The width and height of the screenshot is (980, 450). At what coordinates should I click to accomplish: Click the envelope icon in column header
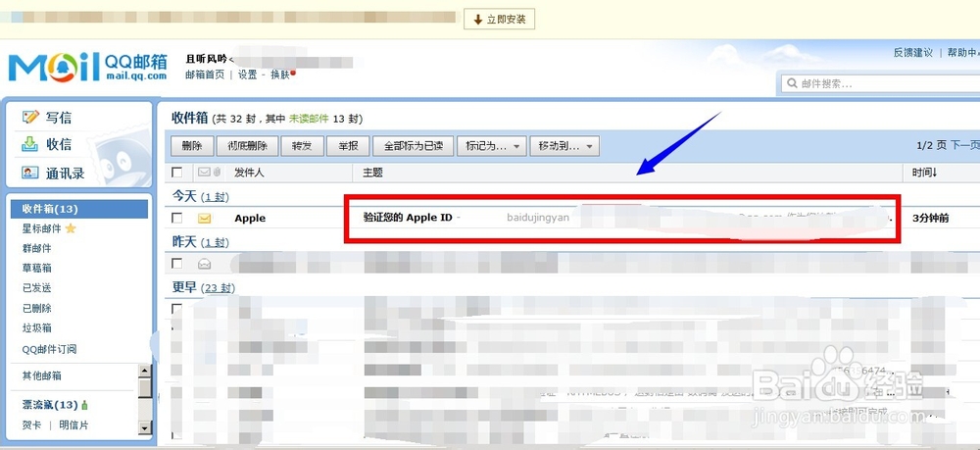204,172
